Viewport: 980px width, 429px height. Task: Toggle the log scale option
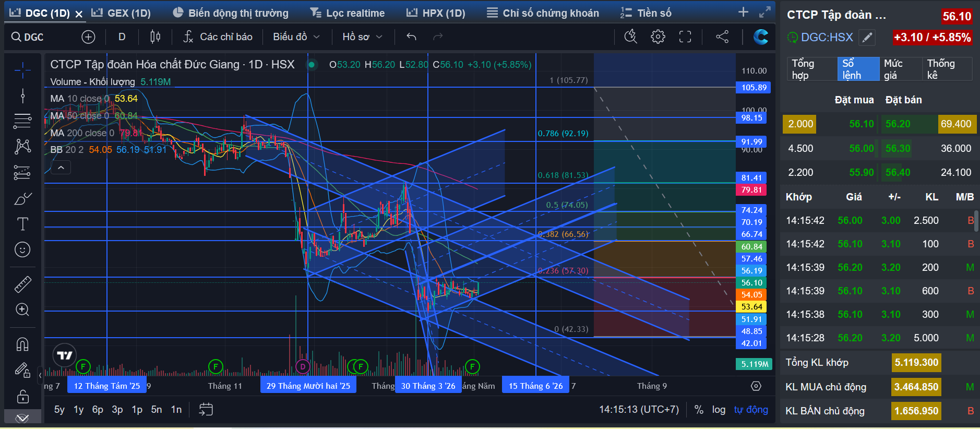pos(719,410)
